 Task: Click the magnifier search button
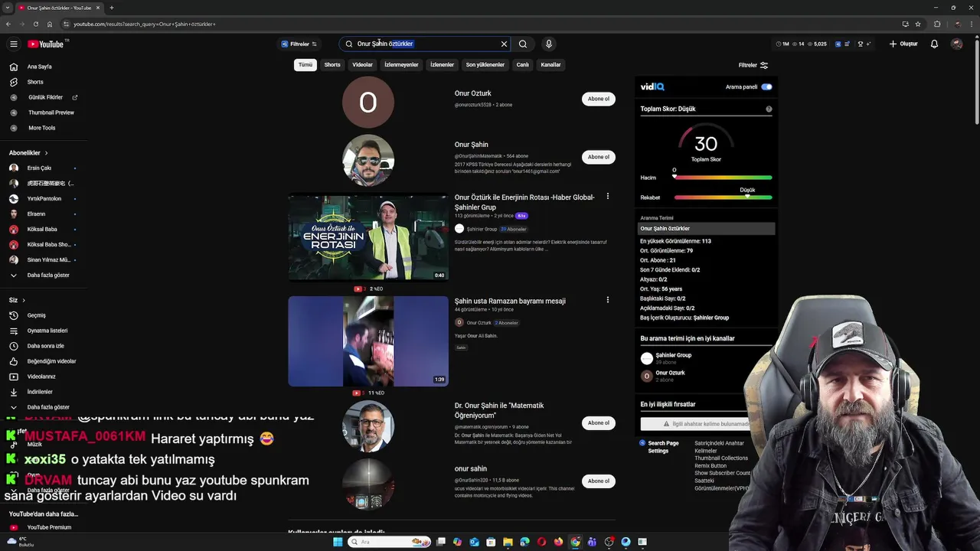pyautogui.click(x=523, y=44)
